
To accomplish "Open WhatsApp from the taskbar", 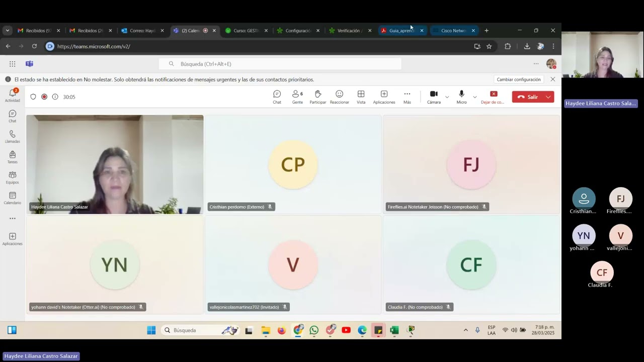I will pos(314,330).
